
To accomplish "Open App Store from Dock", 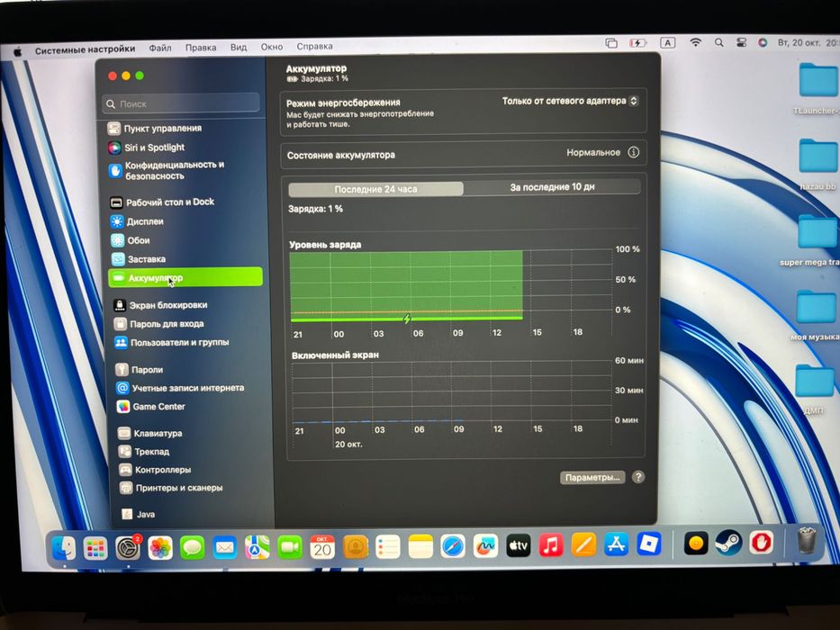I will (616, 544).
